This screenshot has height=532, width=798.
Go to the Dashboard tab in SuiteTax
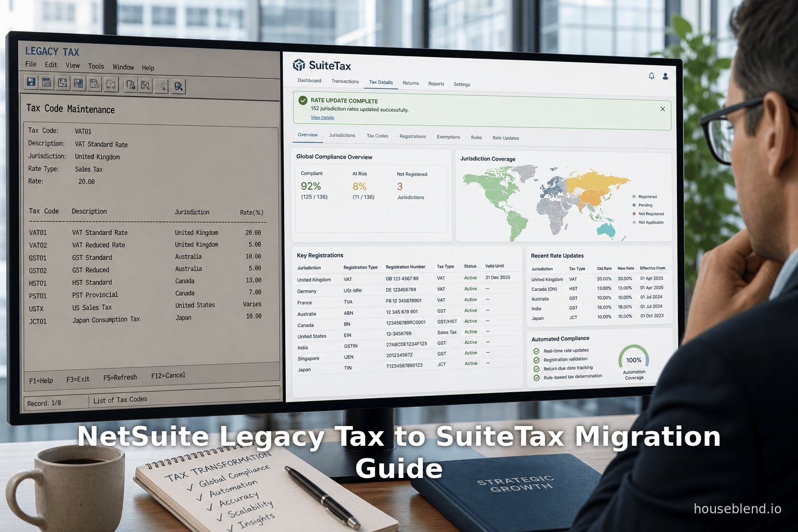click(x=309, y=81)
